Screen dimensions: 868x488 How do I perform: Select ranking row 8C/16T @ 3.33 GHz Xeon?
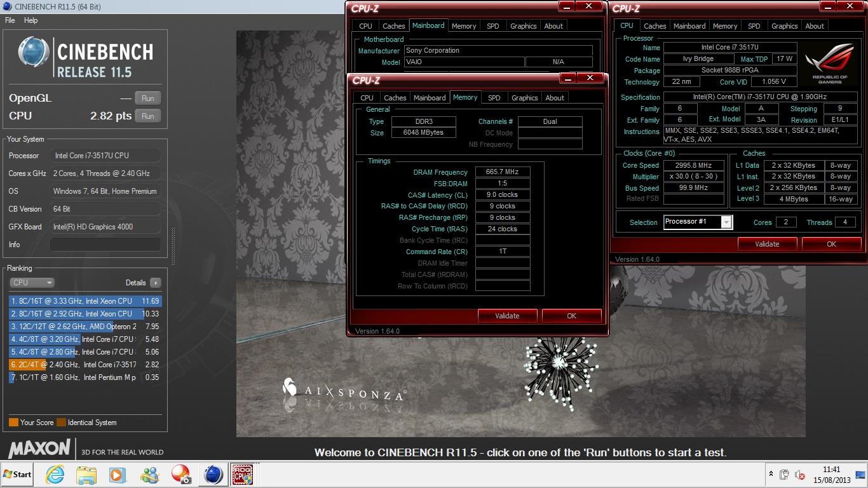pos(85,301)
